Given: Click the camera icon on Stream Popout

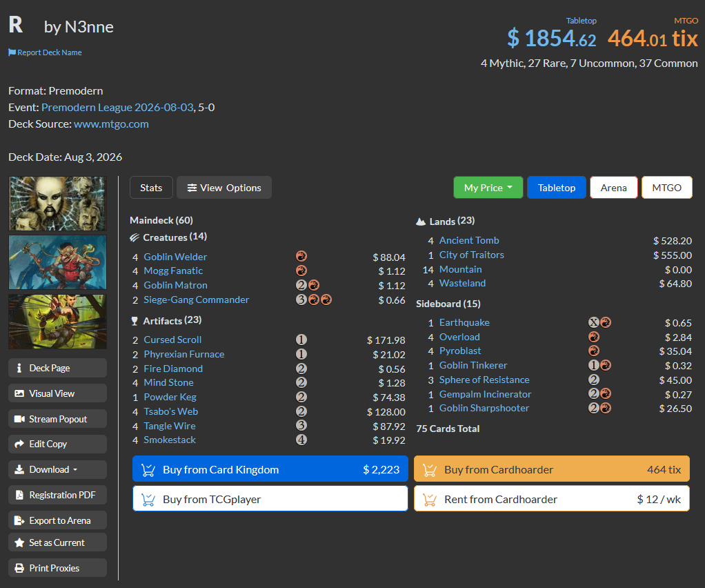Looking at the screenshot, I should (19, 419).
